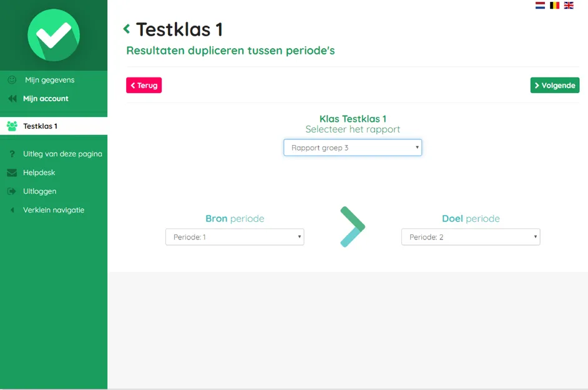
Task: Choose the UK flag for English
Action: coord(569,5)
